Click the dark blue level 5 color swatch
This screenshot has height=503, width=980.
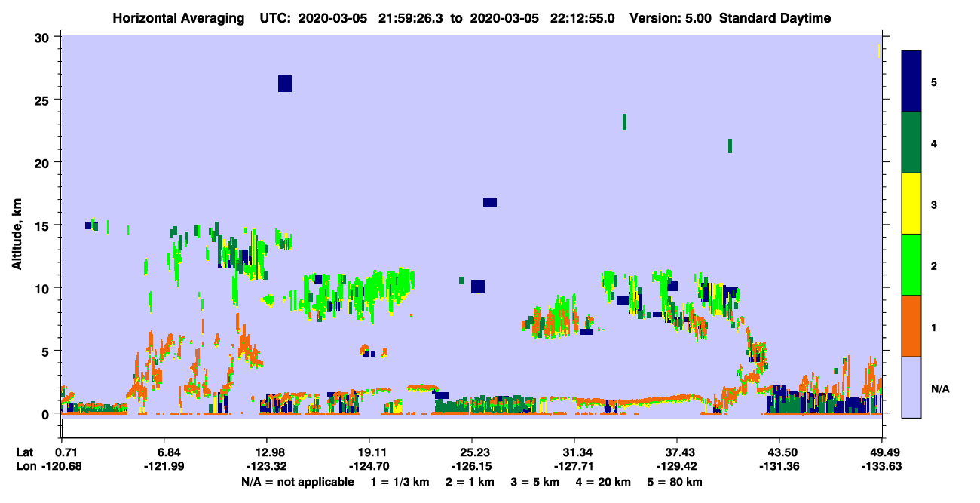[911, 81]
